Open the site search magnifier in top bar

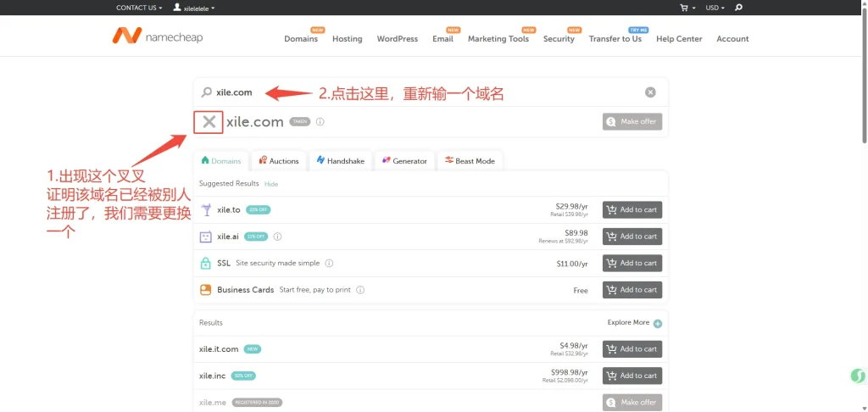pyautogui.click(x=738, y=8)
